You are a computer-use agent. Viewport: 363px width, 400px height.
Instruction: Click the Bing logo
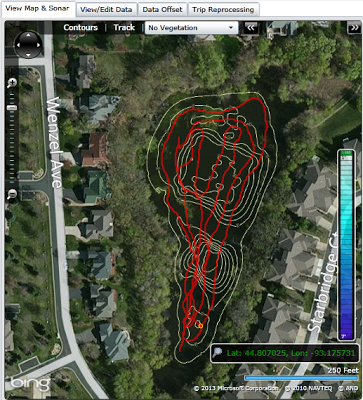30,383
